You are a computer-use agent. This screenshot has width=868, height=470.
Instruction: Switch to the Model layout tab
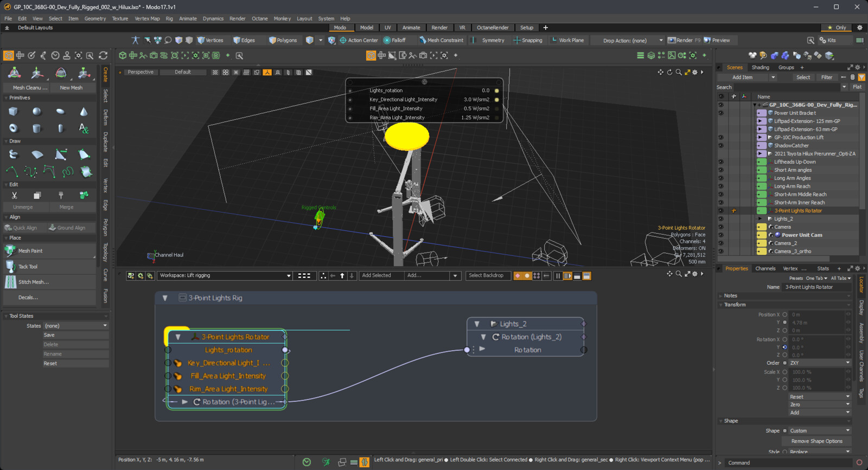coord(367,28)
